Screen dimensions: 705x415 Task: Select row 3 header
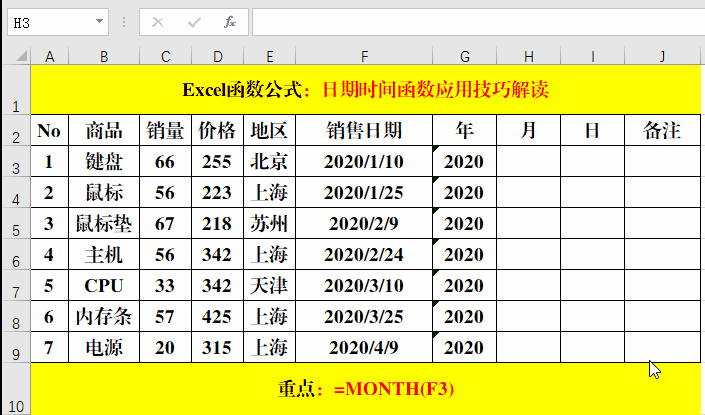16,161
